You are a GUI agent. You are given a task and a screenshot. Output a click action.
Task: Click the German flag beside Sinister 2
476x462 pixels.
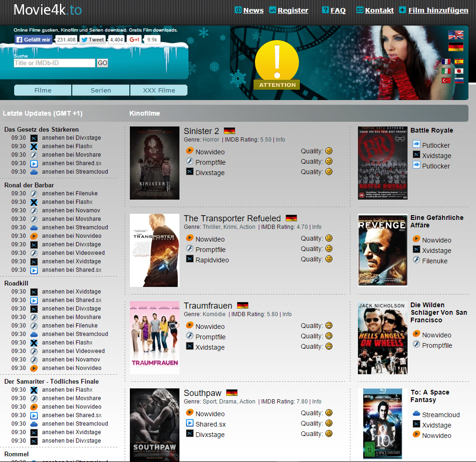coord(229,131)
